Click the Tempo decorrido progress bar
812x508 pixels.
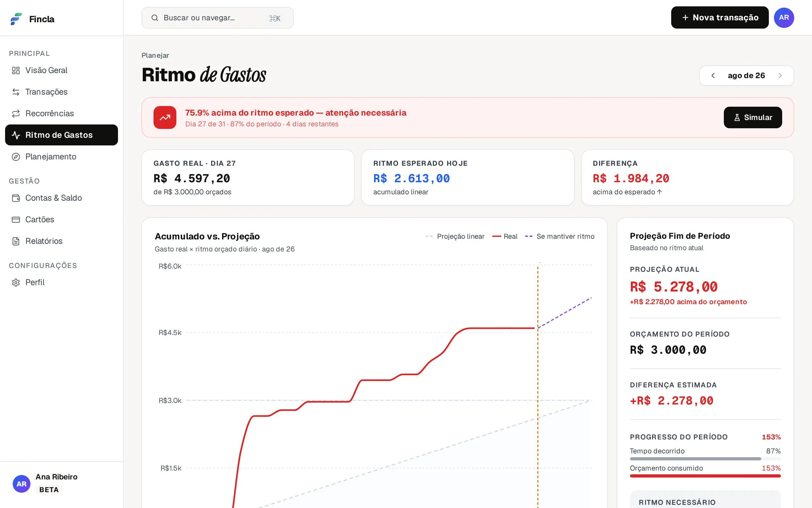point(705,459)
